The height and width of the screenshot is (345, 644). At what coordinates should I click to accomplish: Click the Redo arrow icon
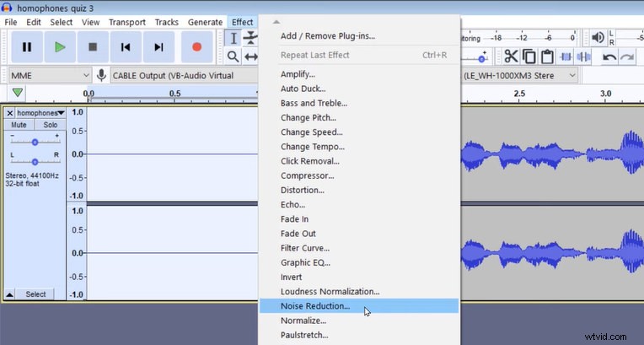click(x=627, y=57)
